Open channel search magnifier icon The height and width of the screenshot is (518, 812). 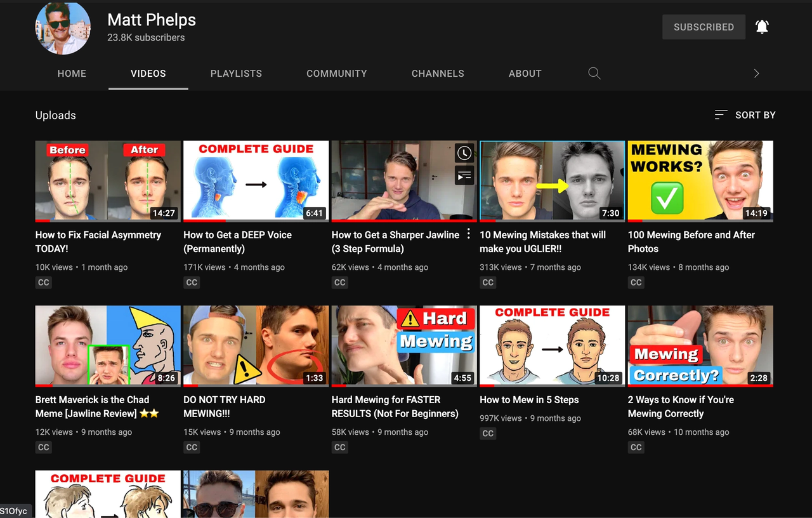(594, 73)
